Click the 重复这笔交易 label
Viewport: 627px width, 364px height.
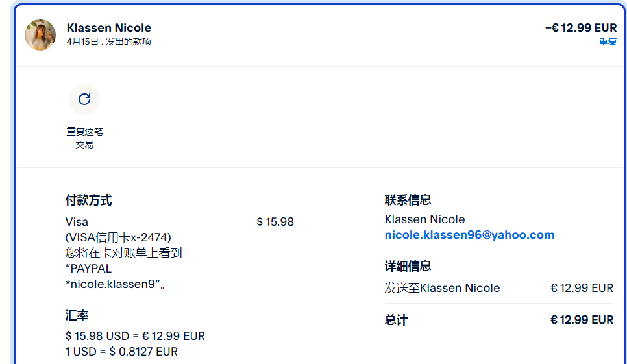coord(84,138)
